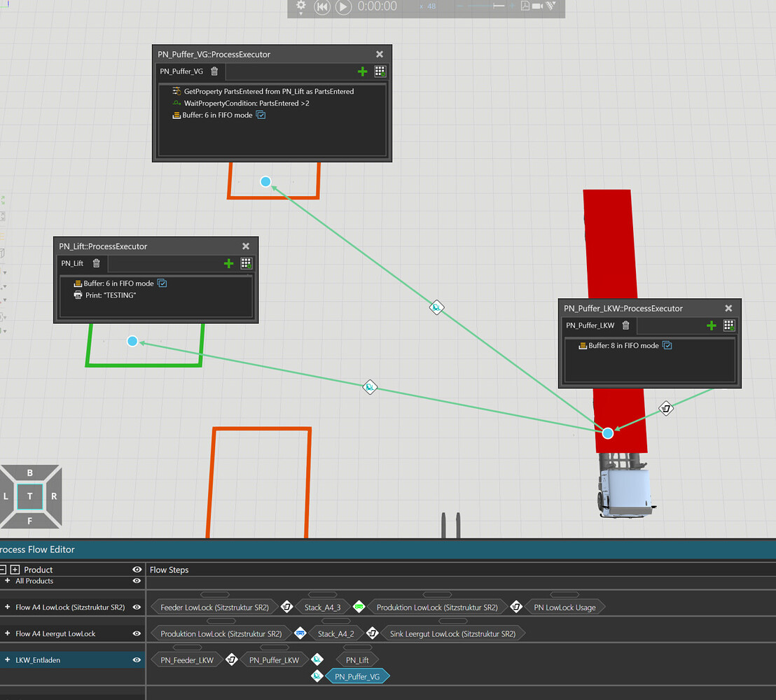
Task: Click T on the view cube for top view
Action: pos(29,496)
